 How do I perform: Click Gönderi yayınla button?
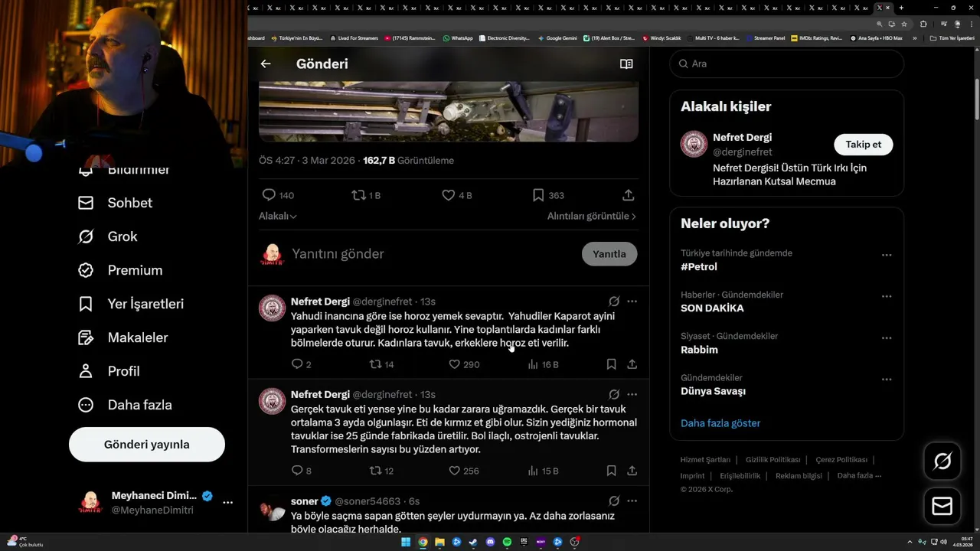(x=147, y=445)
